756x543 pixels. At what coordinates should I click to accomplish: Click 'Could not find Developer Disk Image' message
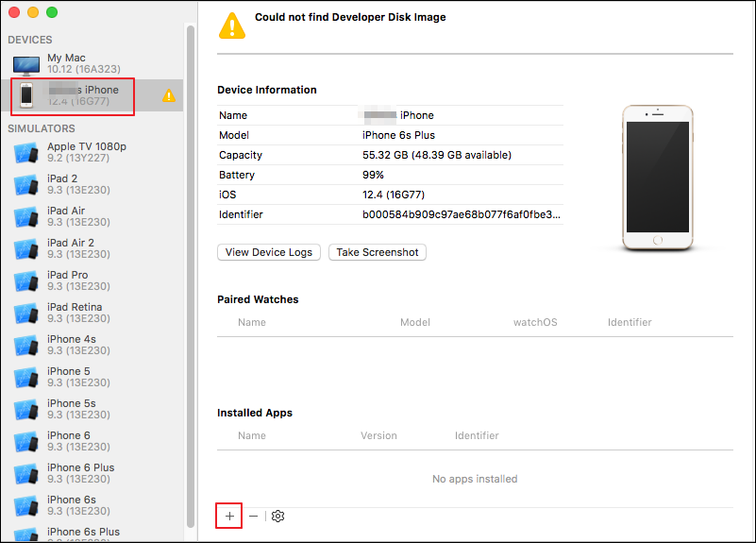350,17
